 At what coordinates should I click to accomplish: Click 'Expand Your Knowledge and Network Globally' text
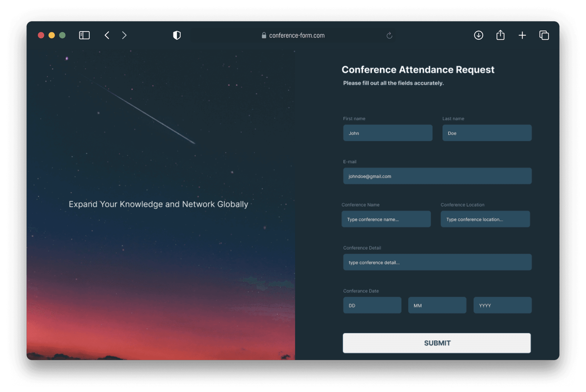pos(158,204)
